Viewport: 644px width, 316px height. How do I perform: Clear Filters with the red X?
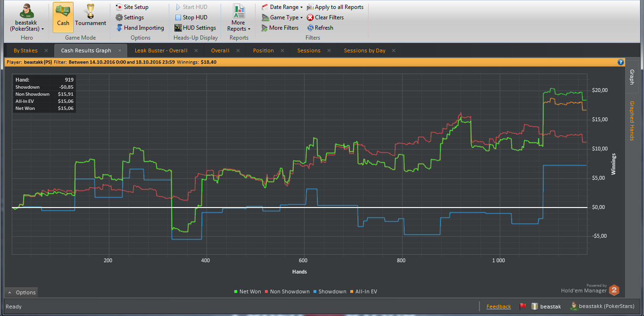click(x=325, y=17)
